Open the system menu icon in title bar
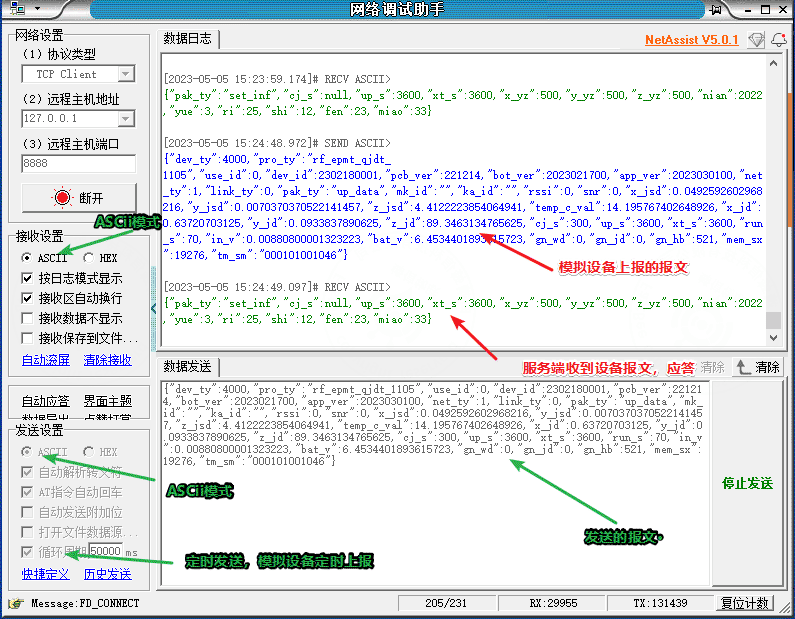 (x=17, y=8)
